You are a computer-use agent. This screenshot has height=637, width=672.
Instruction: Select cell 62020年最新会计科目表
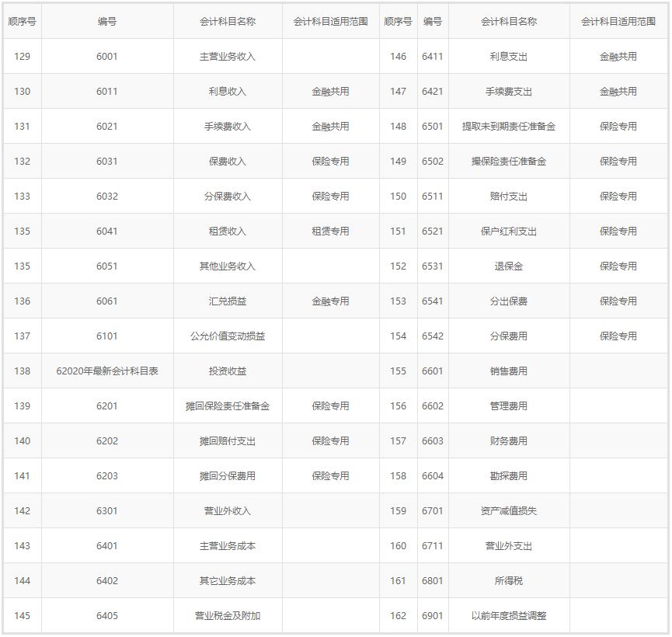[107, 371]
